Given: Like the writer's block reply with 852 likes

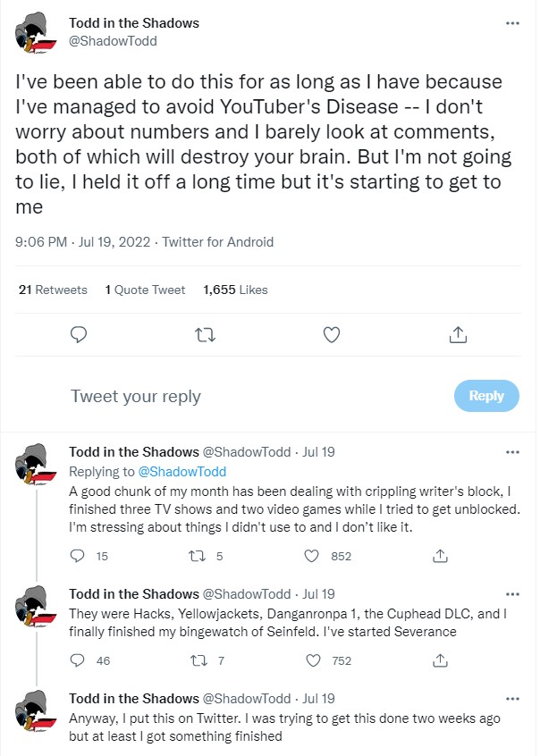Looking at the screenshot, I should tap(312, 556).
